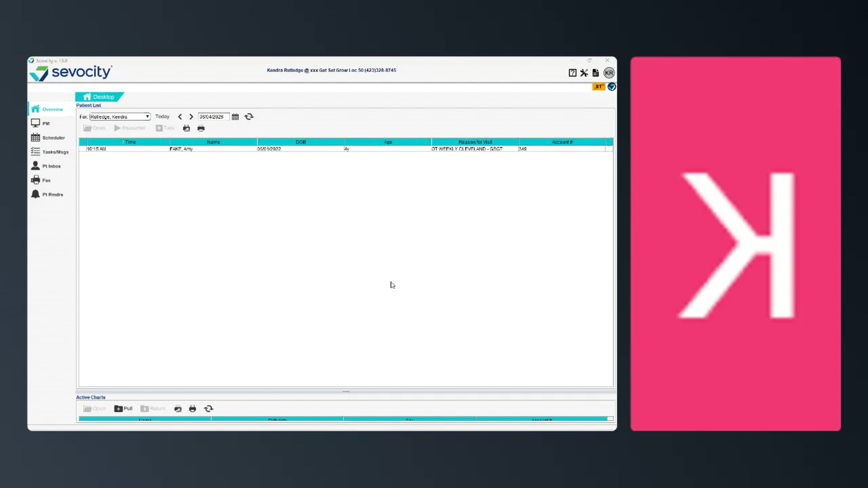Open Pt Rmdrs patient reminders
Viewport: 868px width, 488px height.
point(47,194)
